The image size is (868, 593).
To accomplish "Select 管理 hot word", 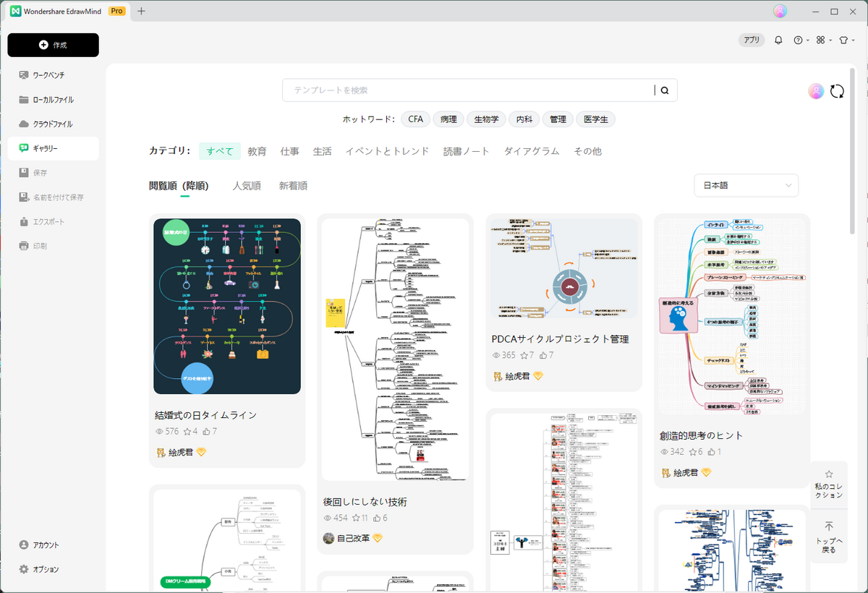I will tap(558, 119).
